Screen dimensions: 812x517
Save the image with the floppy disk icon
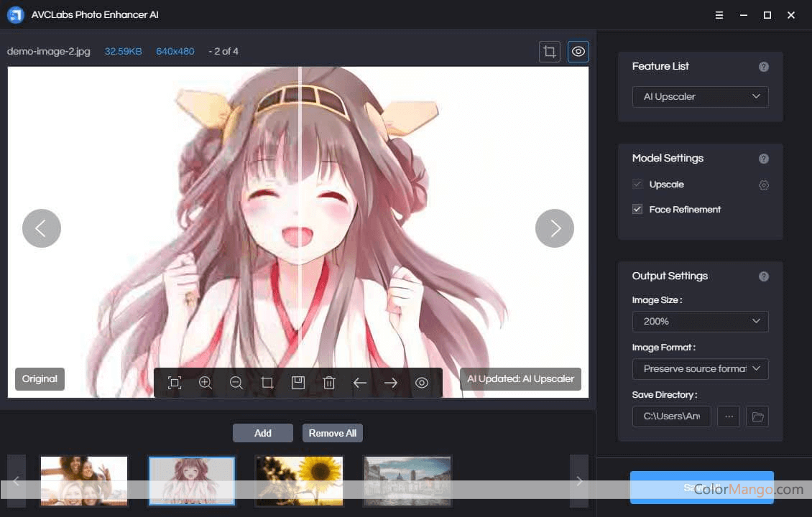pyautogui.click(x=298, y=383)
